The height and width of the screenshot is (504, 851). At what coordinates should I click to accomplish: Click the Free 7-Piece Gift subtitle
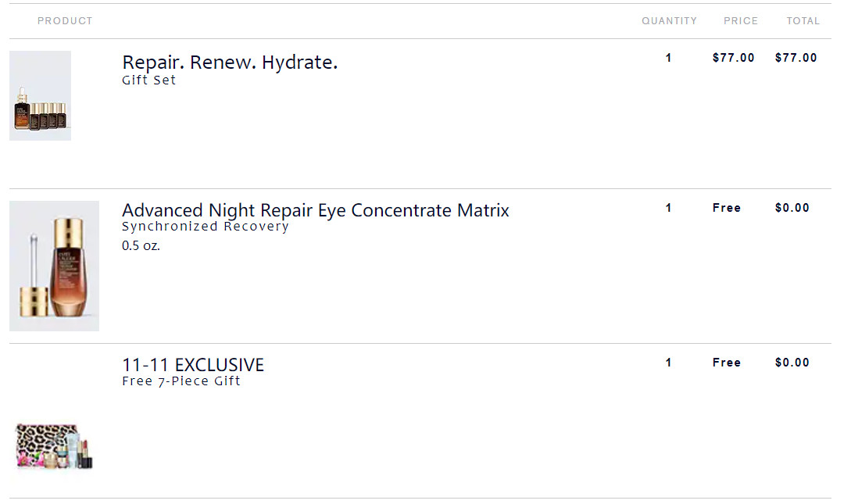pyautogui.click(x=181, y=381)
